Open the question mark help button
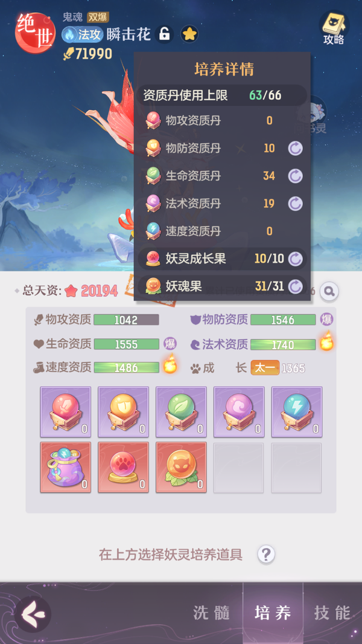Image resolution: width=362 pixels, height=644 pixels. [x=266, y=555]
